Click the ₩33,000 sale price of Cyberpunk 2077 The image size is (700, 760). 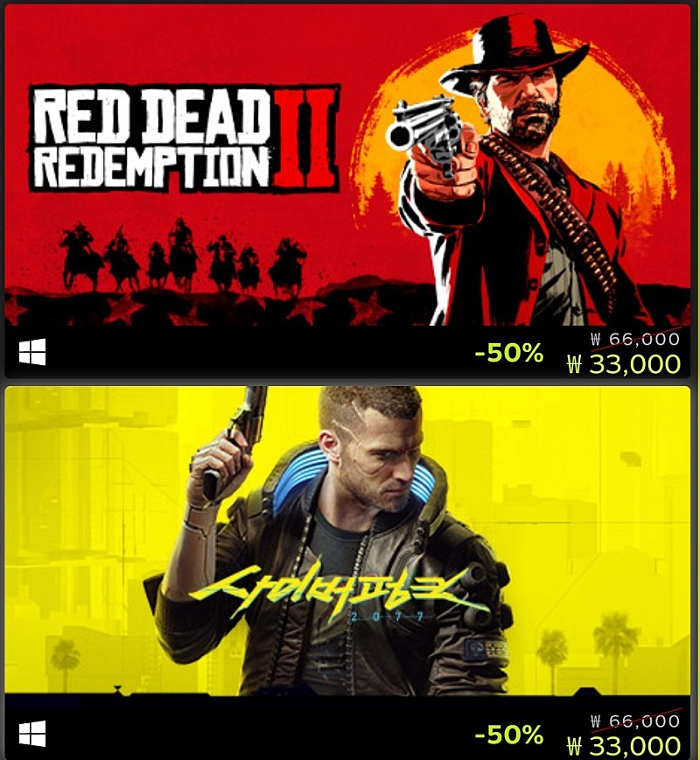pyautogui.click(x=624, y=746)
